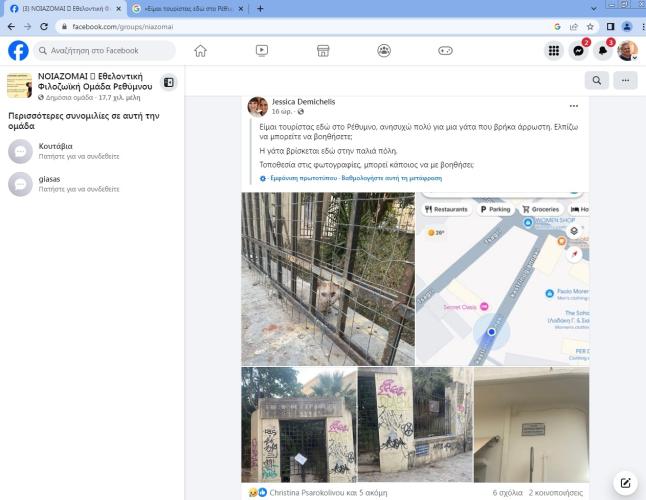Open the cat behind fence photo

coord(327,279)
